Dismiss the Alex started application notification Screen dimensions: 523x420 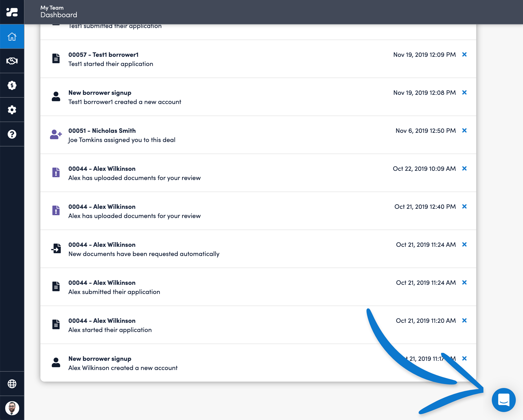(x=464, y=321)
